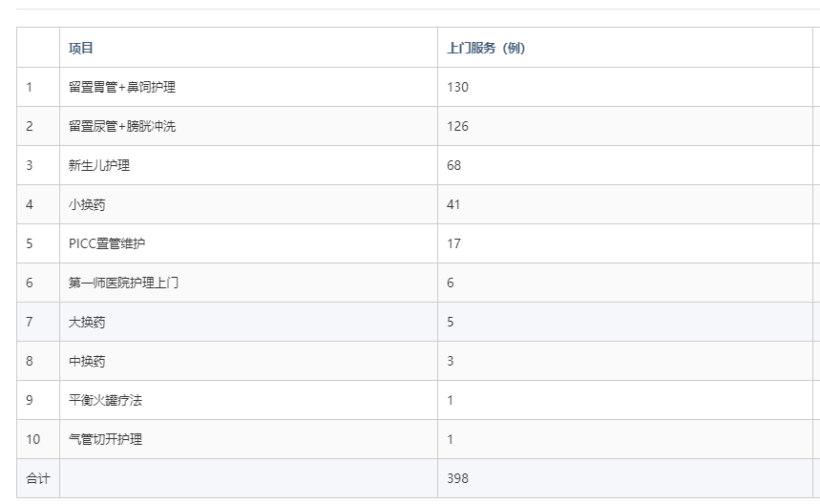Select the 留置胃管+鼻饲护理 cell
820x504 pixels.
[x=122, y=87]
